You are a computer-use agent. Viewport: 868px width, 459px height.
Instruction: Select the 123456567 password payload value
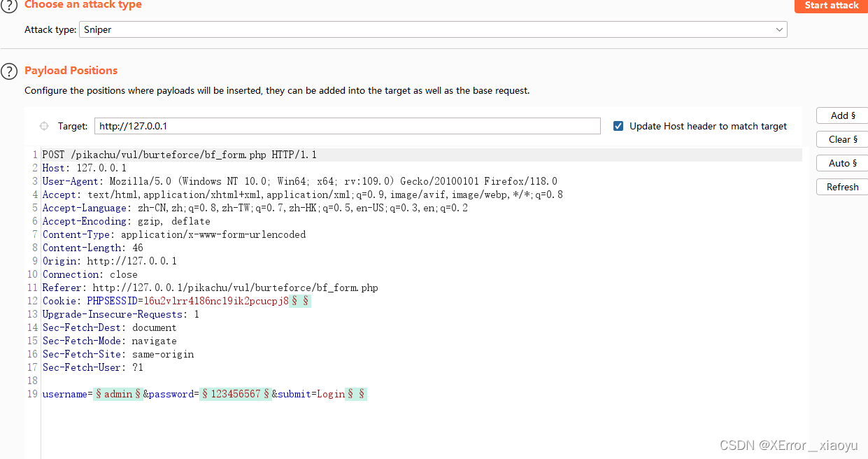[x=235, y=394]
